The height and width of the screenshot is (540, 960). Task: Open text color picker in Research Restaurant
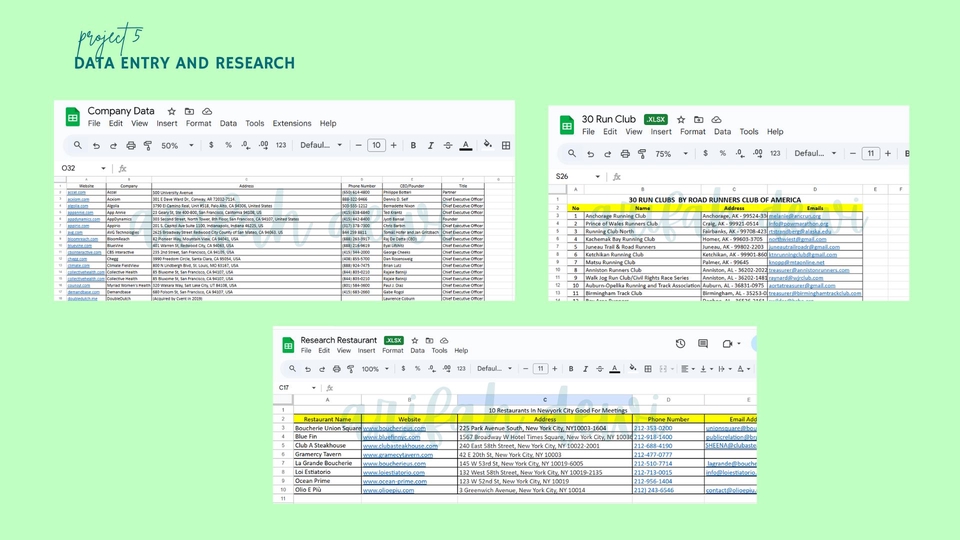coord(615,369)
